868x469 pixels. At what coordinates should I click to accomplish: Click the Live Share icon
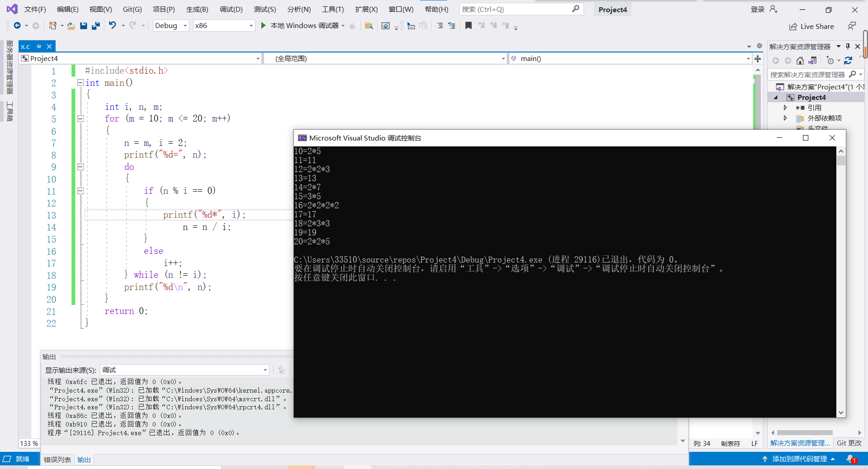pos(793,27)
